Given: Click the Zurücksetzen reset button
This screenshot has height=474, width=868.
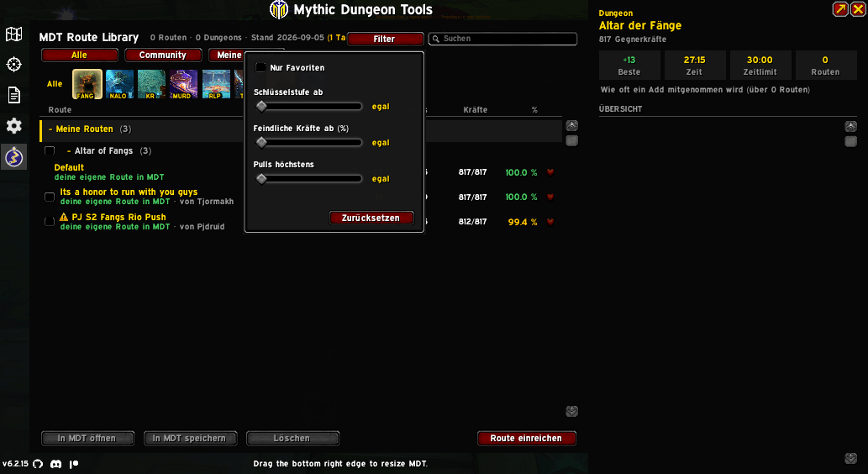Looking at the screenshot, I should click(371, 219).
